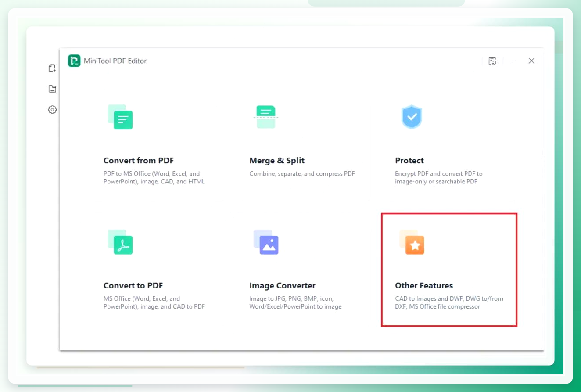Click the Image Converter picture icon
This screenshot has width=581, height=392.
[266, 242]
